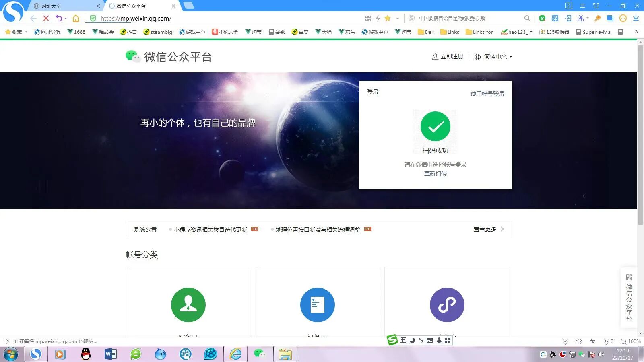The height and width of the screenshot is (362, 644).
Task: Toggle the sidebar panel icon in status bar
Action: tap(6, 341)
